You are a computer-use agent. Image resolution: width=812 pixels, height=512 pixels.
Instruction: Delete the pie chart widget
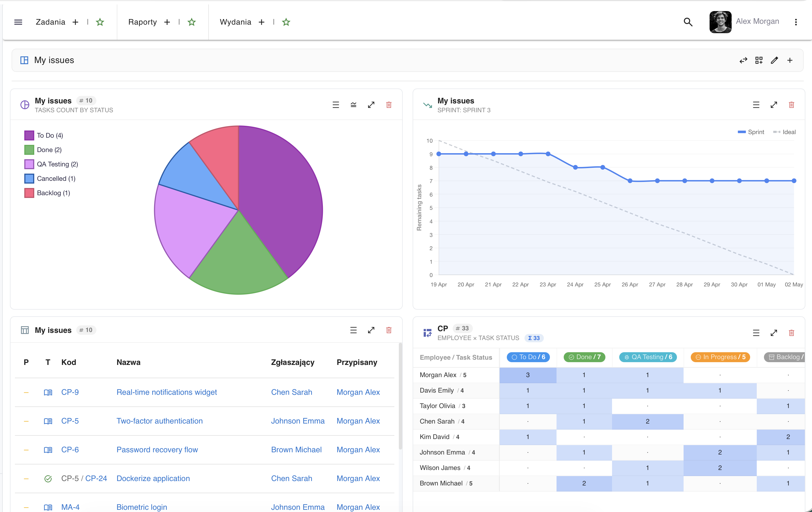tap(389, 105)
